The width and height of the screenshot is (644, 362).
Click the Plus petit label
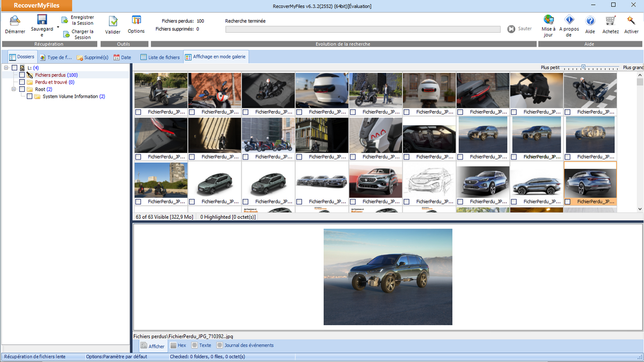point(550,68)
